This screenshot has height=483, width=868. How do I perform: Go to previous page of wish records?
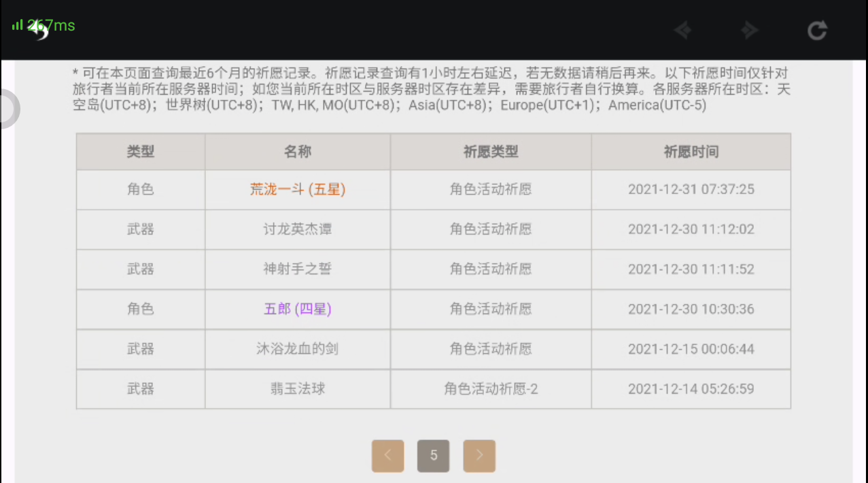coord(387,456)
